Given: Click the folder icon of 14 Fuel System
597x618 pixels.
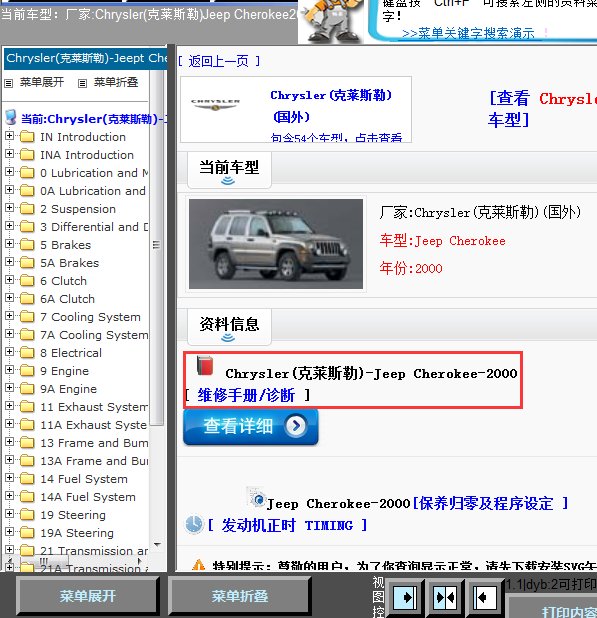Looking at the screenshot, I should [27, 479].
